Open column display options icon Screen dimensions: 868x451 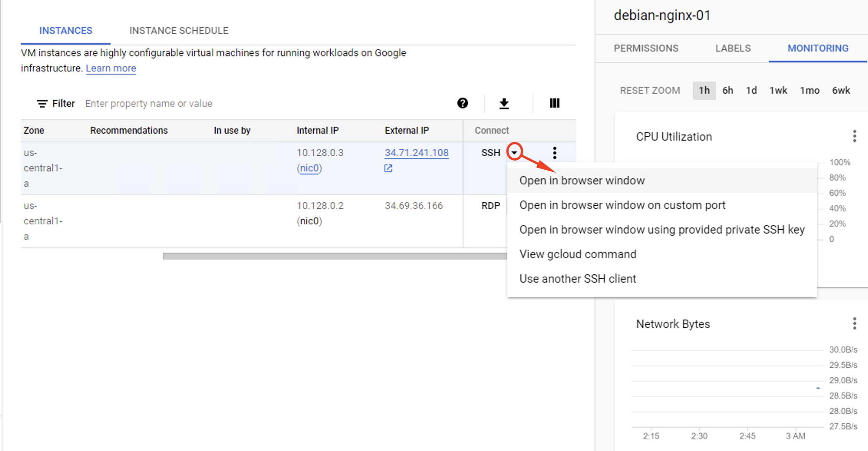pyautogui.click(x=554, y=103)
